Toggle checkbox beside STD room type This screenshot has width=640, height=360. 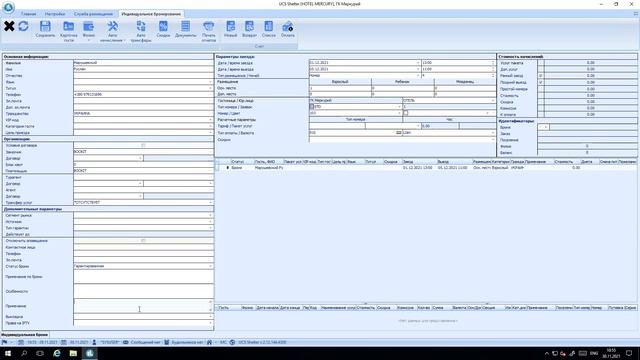tap(311, 107)
